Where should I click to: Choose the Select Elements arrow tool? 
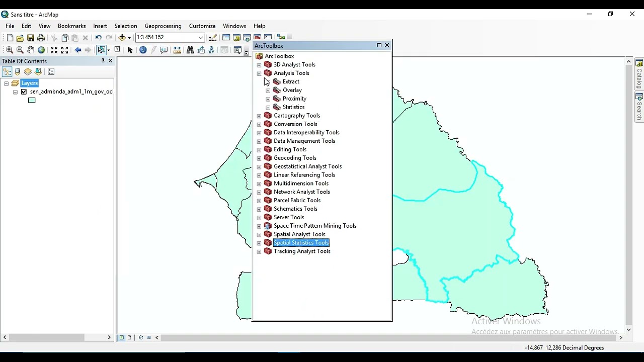click(130, 50)
